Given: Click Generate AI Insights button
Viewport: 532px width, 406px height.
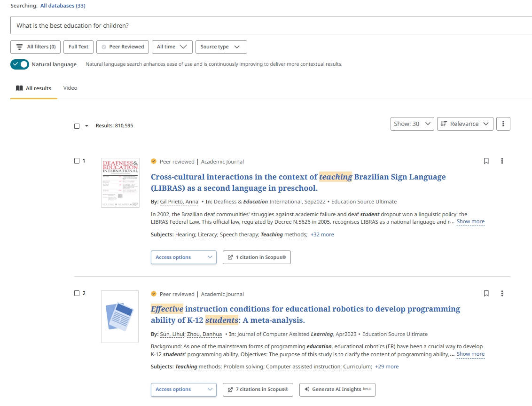Looking at the screenshot, I should pyautogui.click(x=337, y=390).
